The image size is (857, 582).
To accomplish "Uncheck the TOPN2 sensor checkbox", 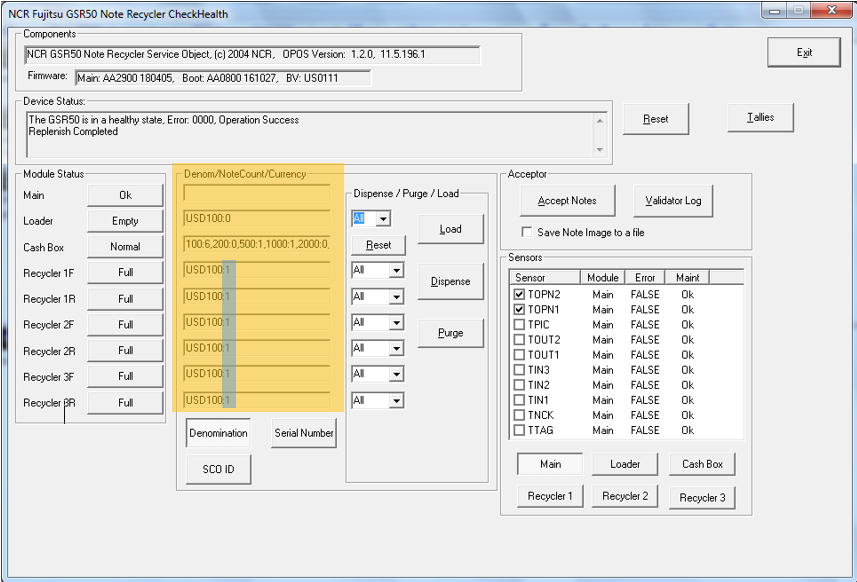I will click(519, 294).
